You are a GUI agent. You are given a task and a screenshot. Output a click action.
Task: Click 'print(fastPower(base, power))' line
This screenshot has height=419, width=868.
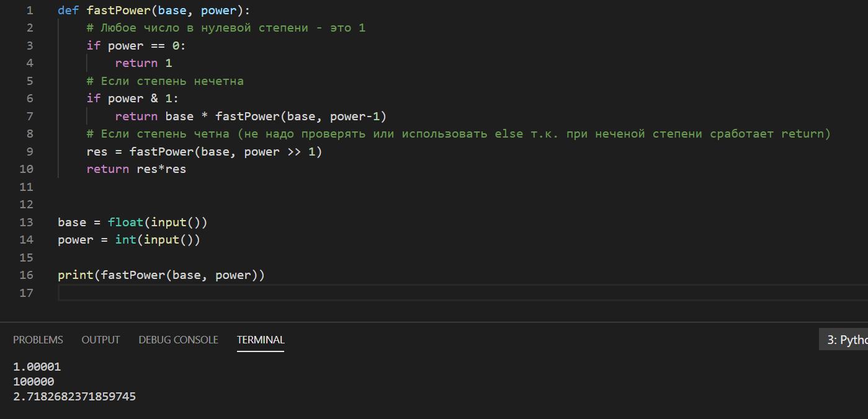tap(161, 275)
